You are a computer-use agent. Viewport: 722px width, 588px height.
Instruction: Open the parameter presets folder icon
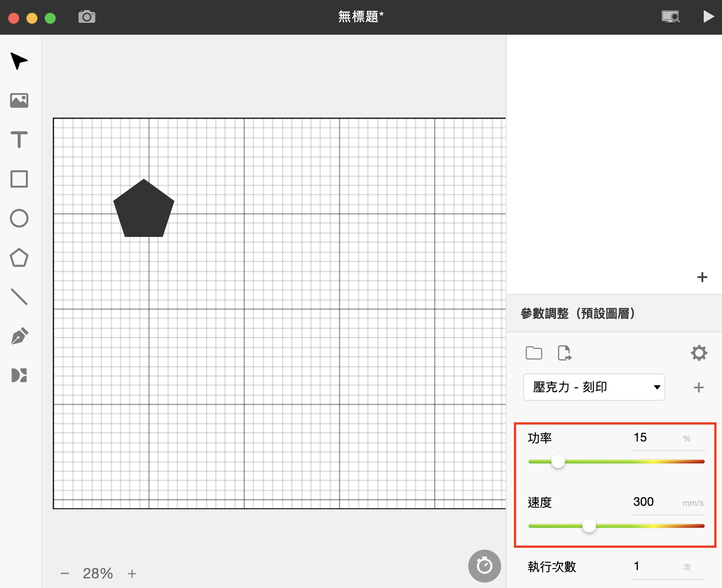pos(534,353)
